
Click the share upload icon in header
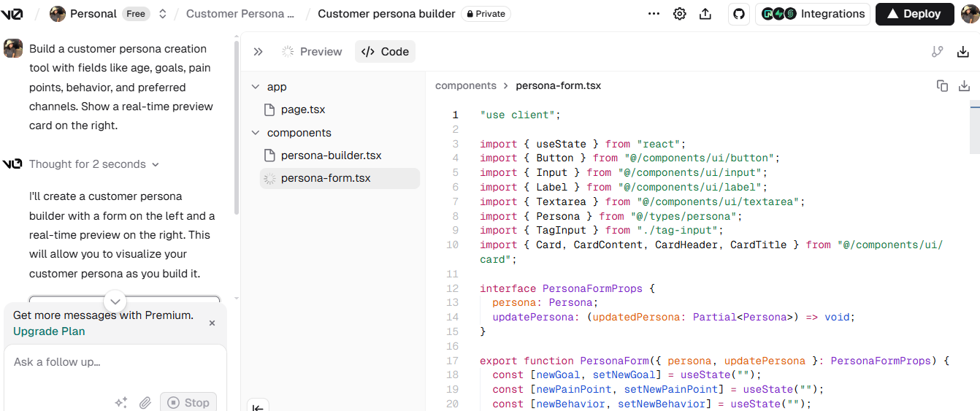pos(705,14)
